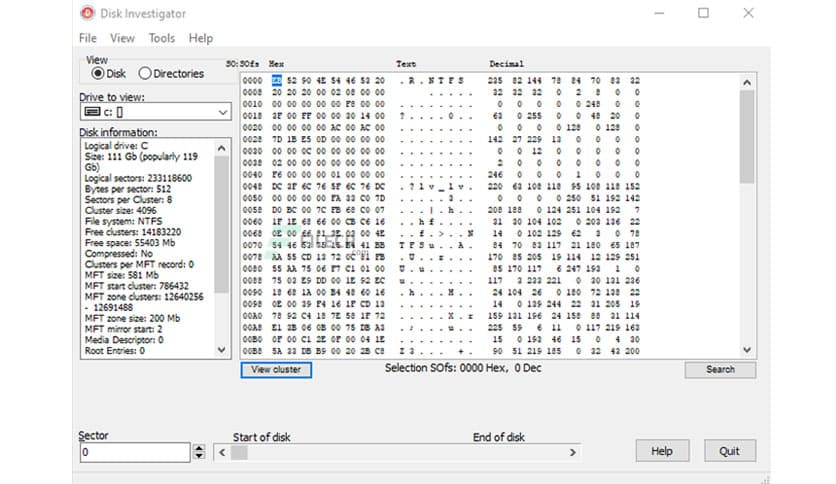
Task: Click the Sector input field
Action: point(135,452)
